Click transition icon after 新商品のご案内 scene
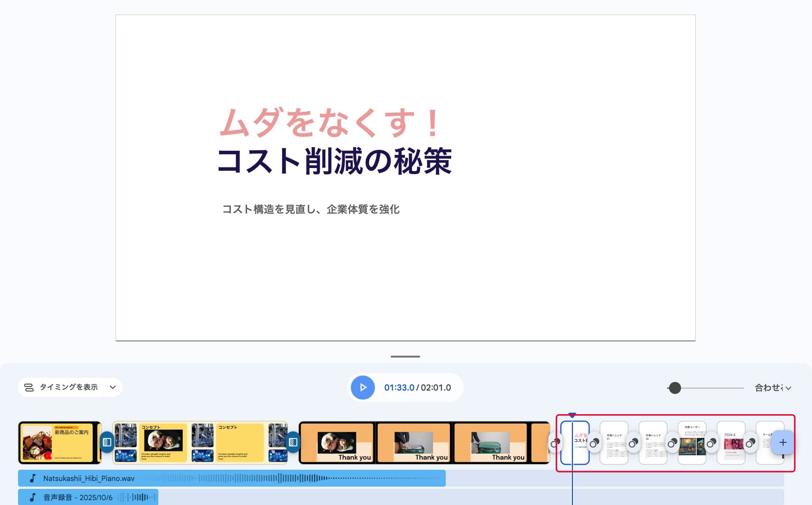Image resolution: width=812 pixels, height=505 pixels. (107, 442)
